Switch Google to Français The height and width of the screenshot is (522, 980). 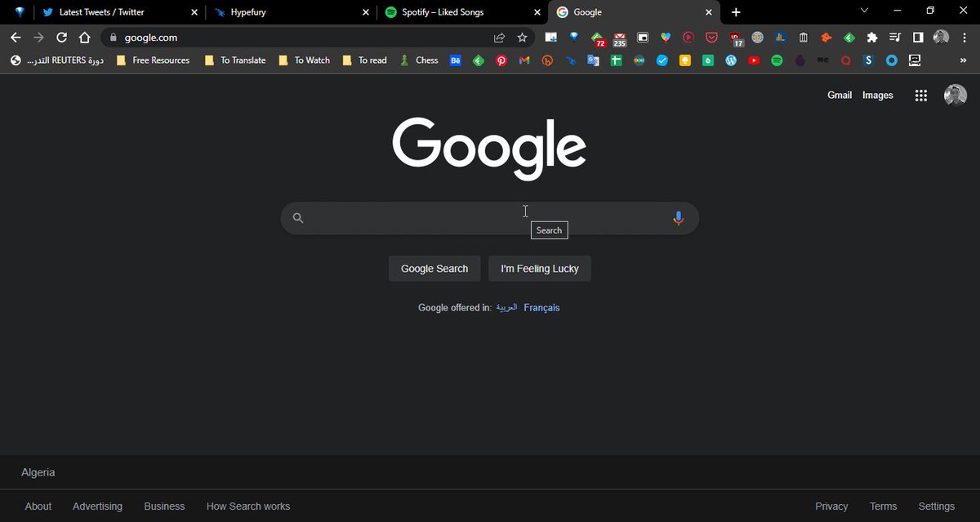(x=541, y=308)
